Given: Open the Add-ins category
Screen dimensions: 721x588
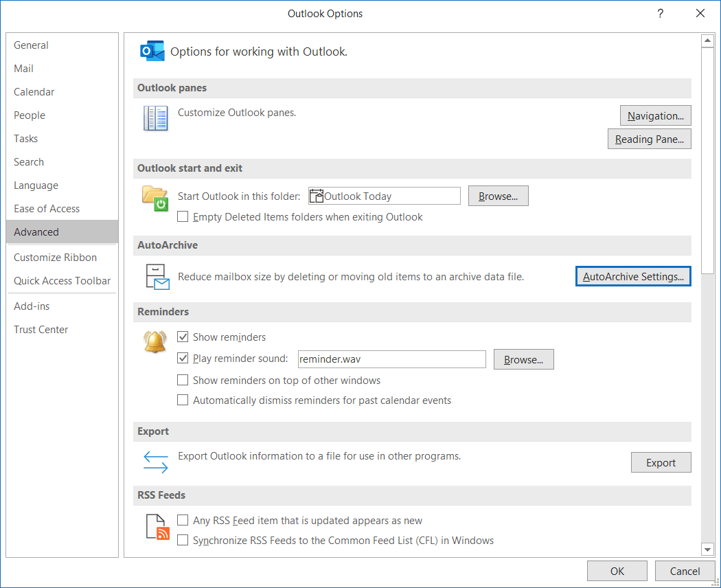Looking at the screenshot, I should pyautogui.click(x=62, y=306).
